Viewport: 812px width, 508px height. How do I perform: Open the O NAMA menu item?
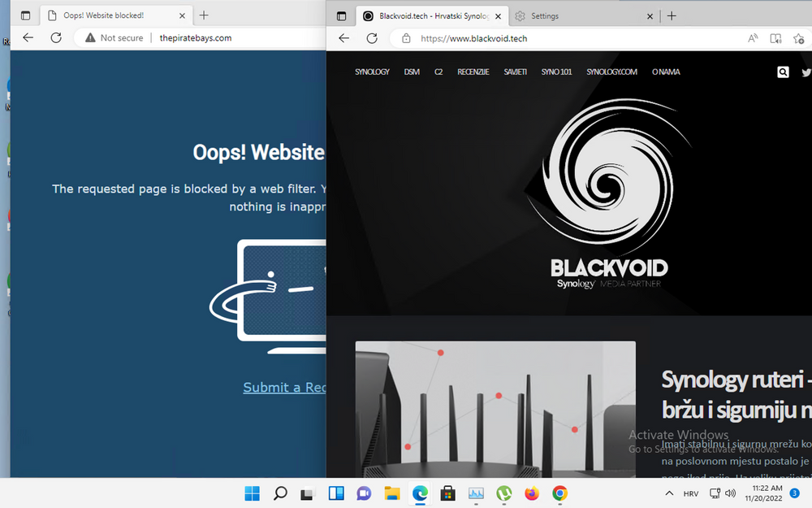(x=666, y=72)
